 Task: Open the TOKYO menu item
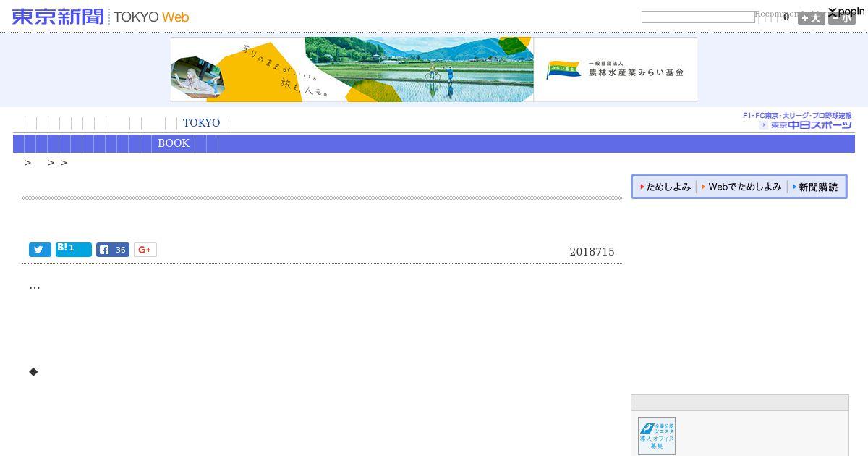201,123
